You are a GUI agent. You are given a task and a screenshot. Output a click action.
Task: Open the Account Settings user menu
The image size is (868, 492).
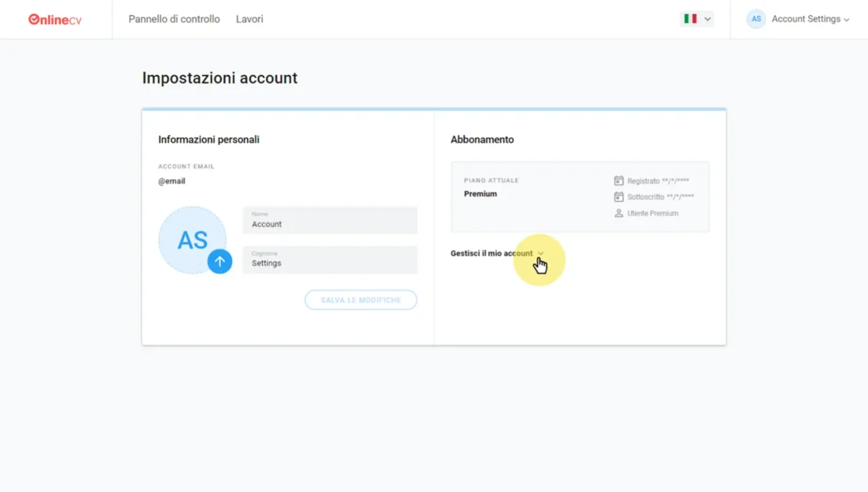pos(810,19)
